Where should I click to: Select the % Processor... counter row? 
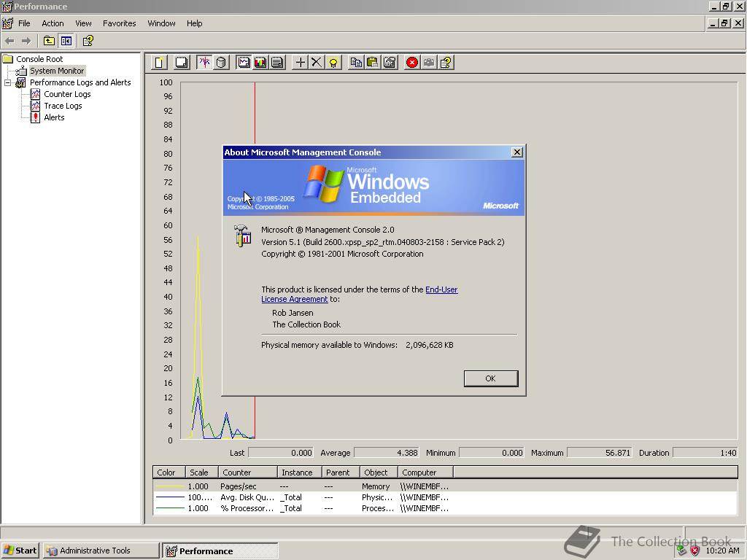pos(445,508)
